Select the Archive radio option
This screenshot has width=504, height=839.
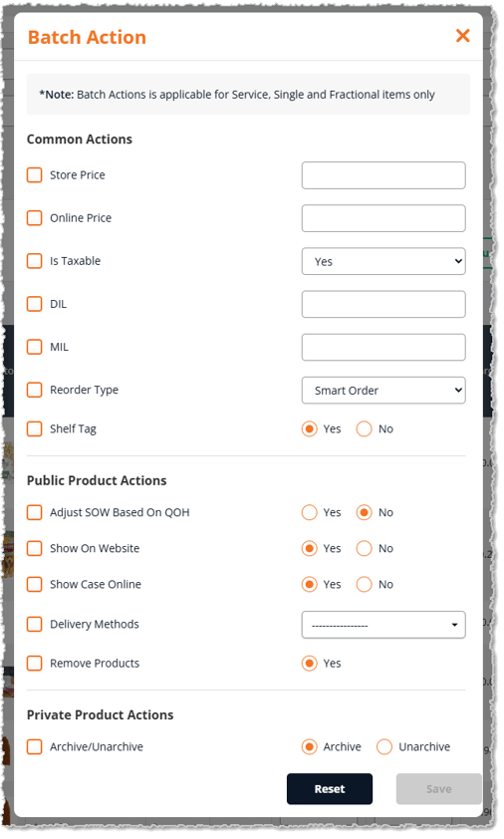coord(309,747)
